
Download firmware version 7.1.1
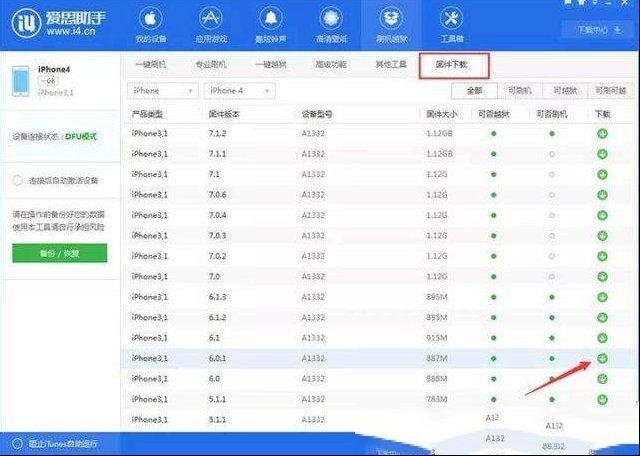coord(602,154)
